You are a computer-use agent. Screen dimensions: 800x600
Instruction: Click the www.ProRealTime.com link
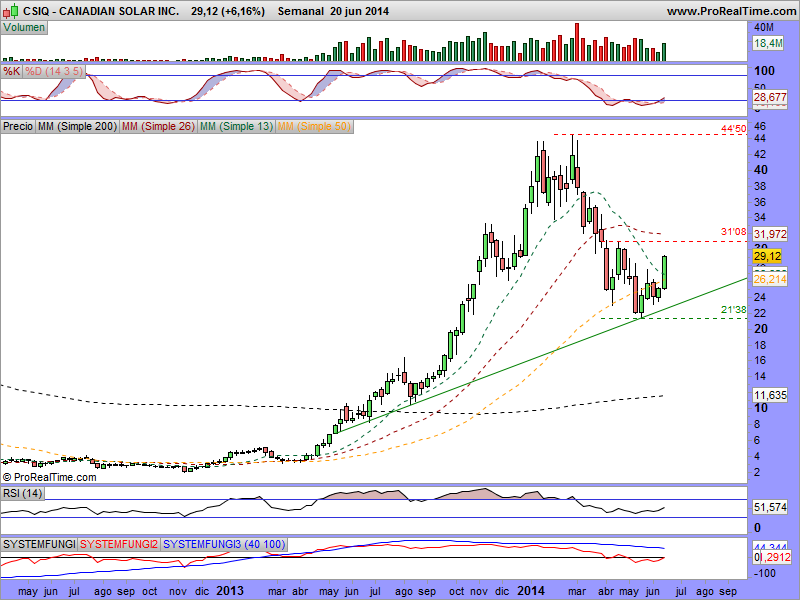732,11
